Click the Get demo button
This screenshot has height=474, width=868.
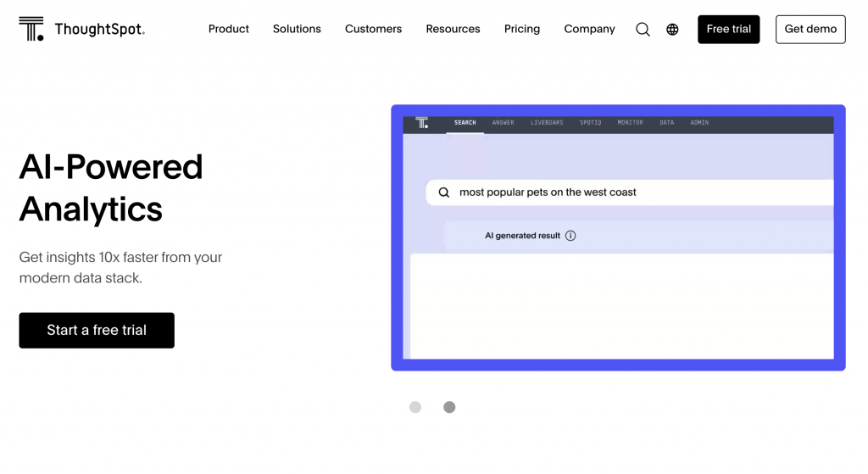(x=810, y=30)
